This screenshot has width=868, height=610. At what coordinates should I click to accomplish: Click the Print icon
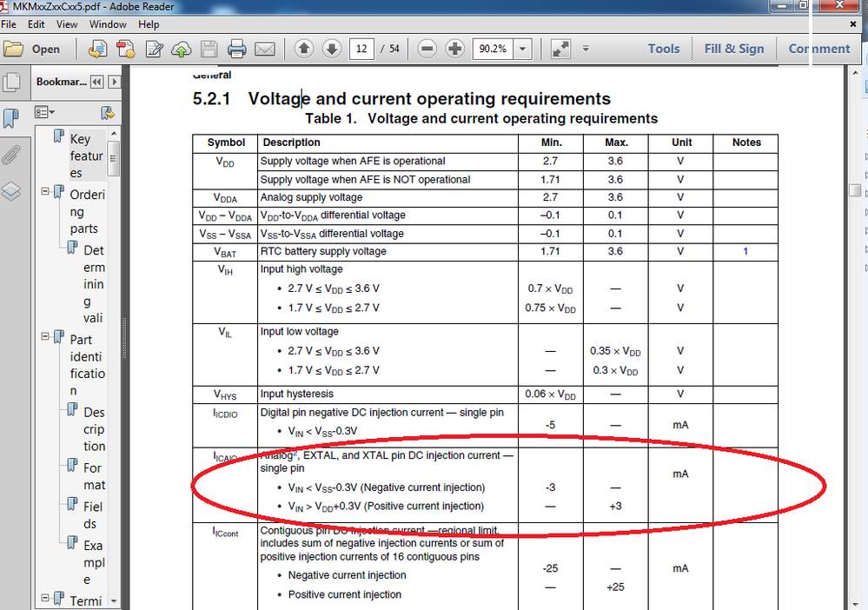(237, 49)
